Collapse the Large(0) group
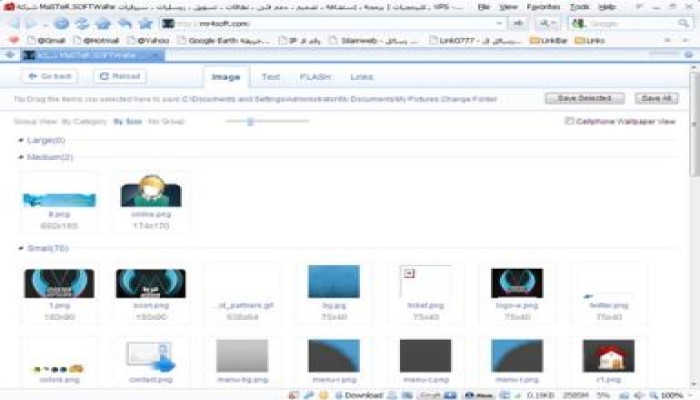 (x=21, y=141)
